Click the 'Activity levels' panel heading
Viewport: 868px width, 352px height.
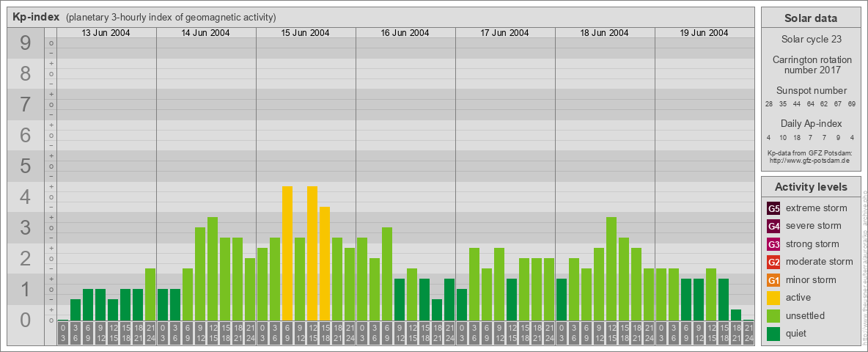tap(810, 187)
